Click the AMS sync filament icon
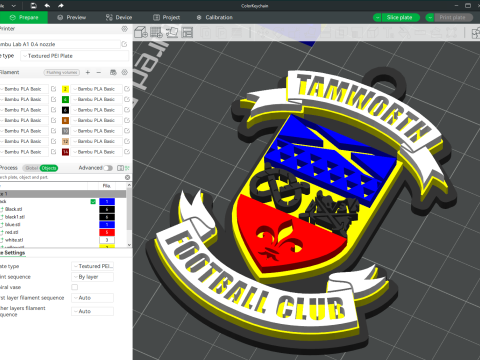The height and width of the screenshot is (360, 480). (x=113, y=72)
